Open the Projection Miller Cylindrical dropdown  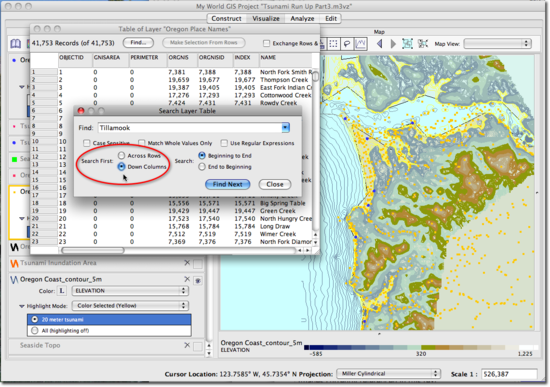[x=388, y=374]
